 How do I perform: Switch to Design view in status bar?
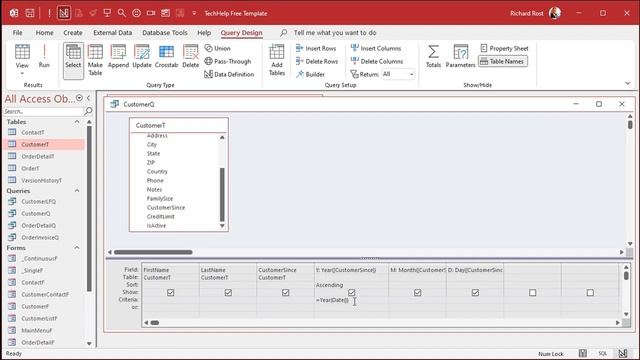point(622,353)
